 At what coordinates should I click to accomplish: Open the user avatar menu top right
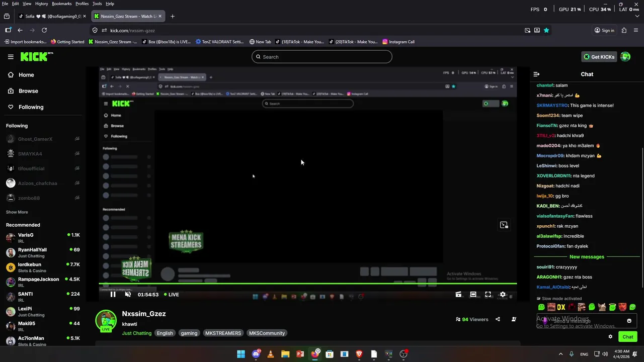[625, 57]
